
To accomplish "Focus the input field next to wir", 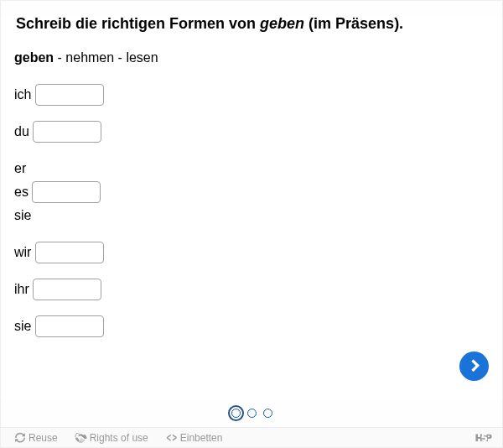I will tap(70, 253).
